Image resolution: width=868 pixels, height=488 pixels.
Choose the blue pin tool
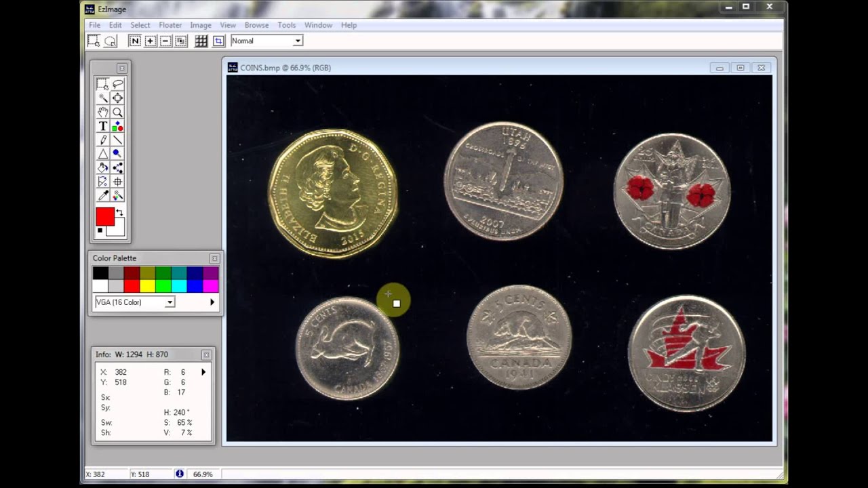click(117, 154)
